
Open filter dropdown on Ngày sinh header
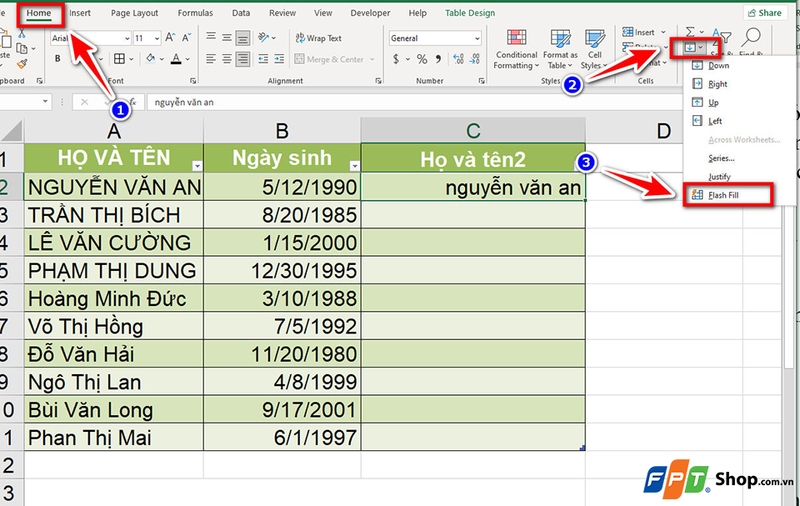pyautogui.click(x=354, y=166)
